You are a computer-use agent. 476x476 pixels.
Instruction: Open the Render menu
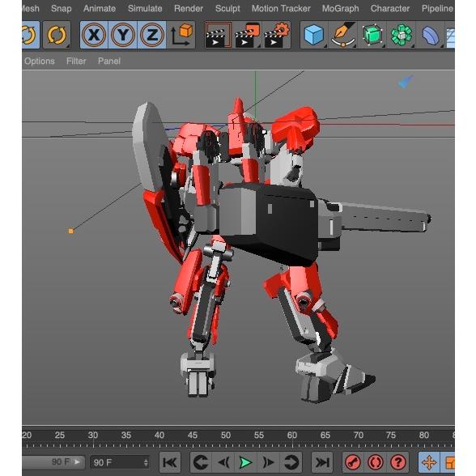(x=188, y=8)
